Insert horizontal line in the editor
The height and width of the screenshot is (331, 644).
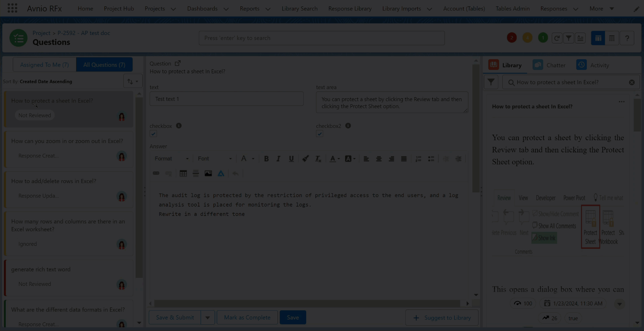(x=195, y=173)
